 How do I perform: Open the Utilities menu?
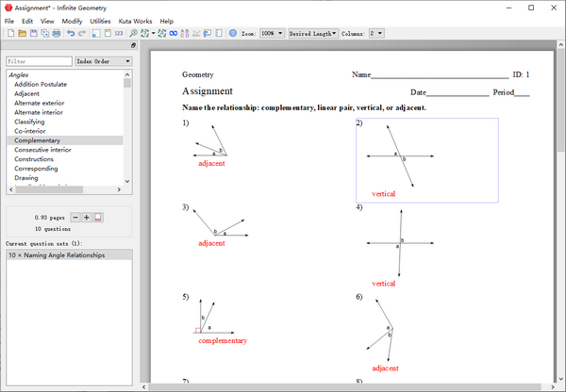click(100, 20)
